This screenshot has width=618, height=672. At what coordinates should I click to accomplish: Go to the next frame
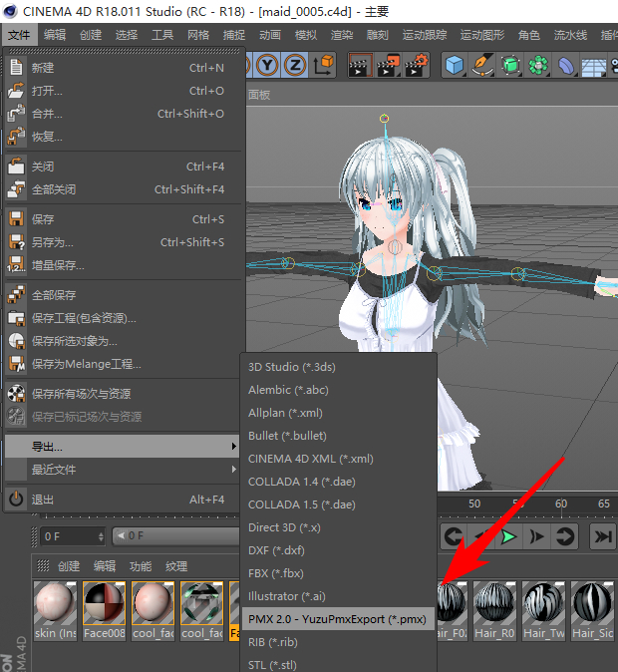[536, 536]
